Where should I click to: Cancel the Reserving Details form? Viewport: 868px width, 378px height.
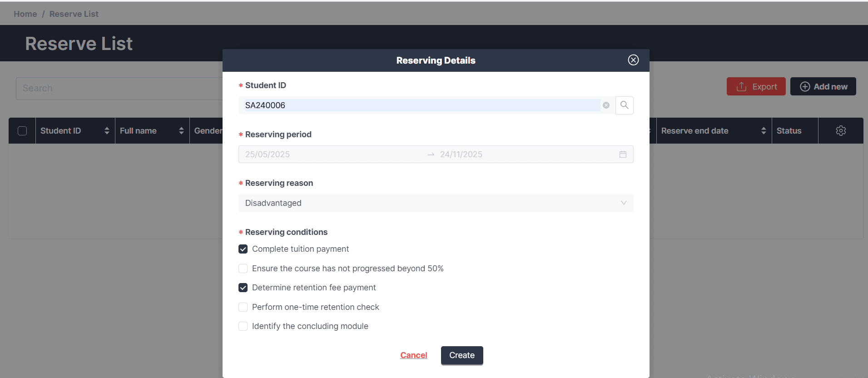[413, 355]
